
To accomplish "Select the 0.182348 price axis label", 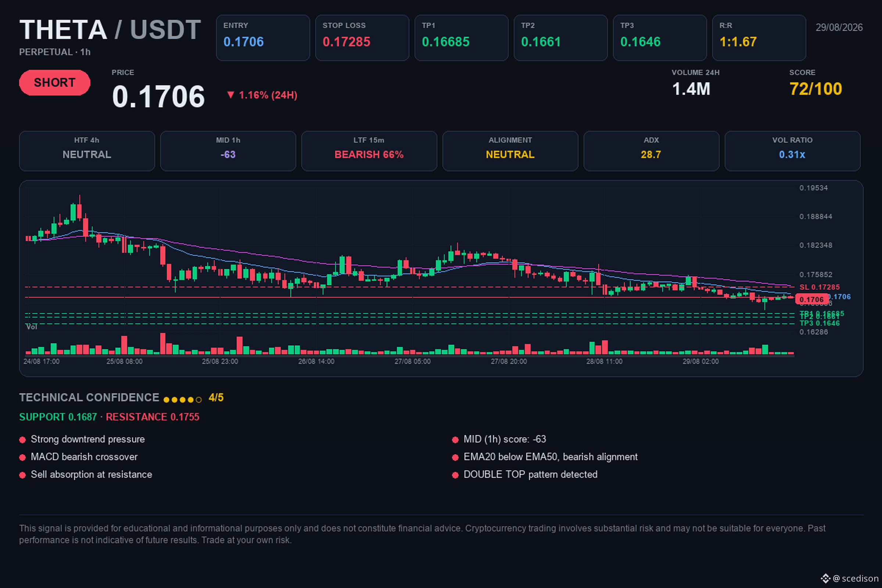I will pyautogui.click(x=815, y=245).
